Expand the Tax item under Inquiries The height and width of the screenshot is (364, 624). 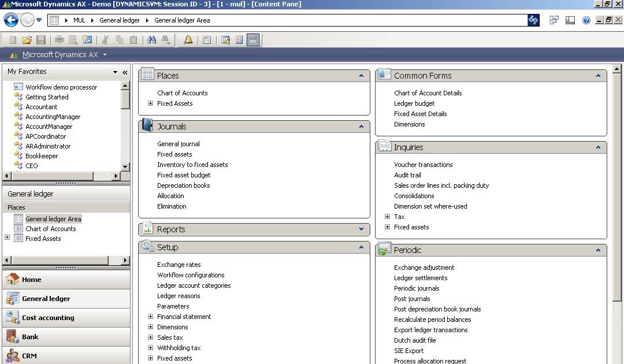point(387,217)
